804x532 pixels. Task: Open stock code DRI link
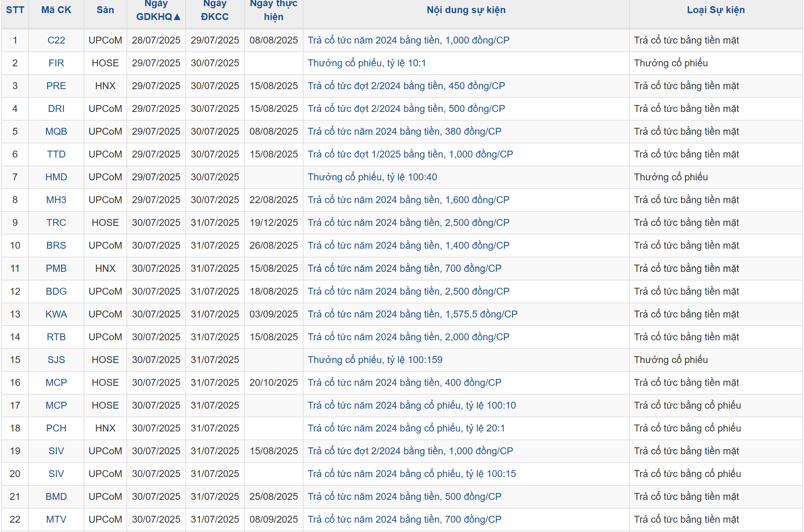pos(56,109)
